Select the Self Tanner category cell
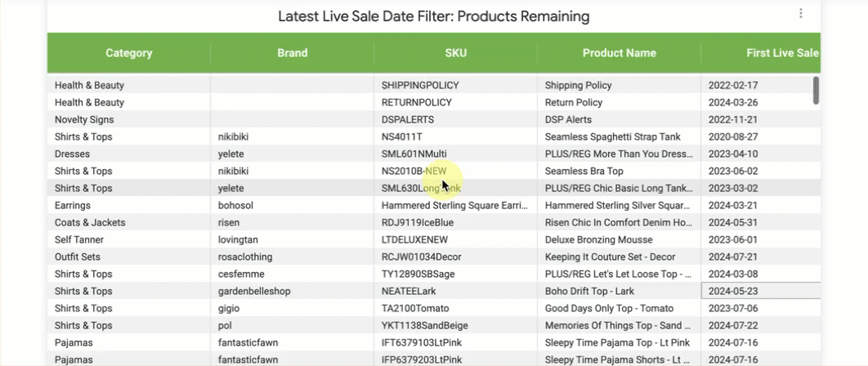Screen dimensions: 868x366 tap(129, 239)
